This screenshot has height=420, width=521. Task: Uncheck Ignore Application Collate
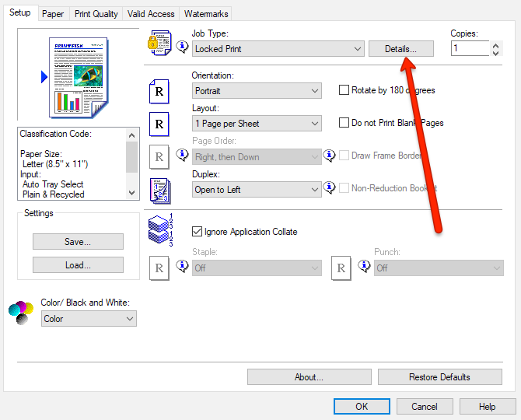(197, 231)
